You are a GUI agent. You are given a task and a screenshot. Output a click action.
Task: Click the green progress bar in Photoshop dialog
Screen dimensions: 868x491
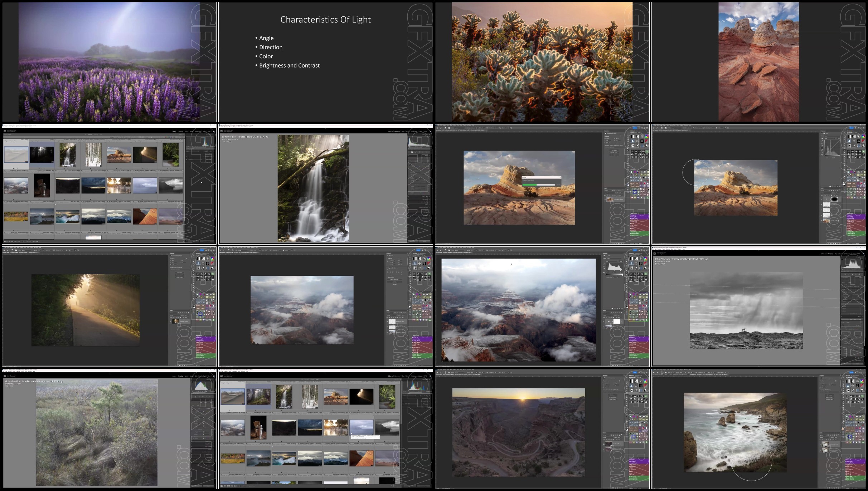(529, 185)
